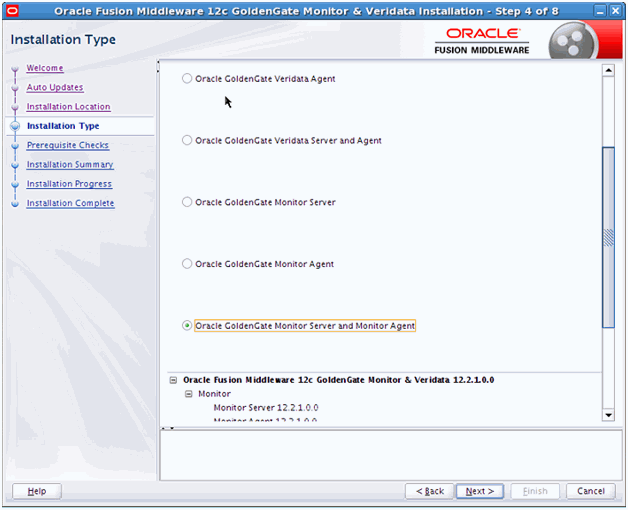Click the Welcome step bullet icon
The image size is (628, 510).
15,69
